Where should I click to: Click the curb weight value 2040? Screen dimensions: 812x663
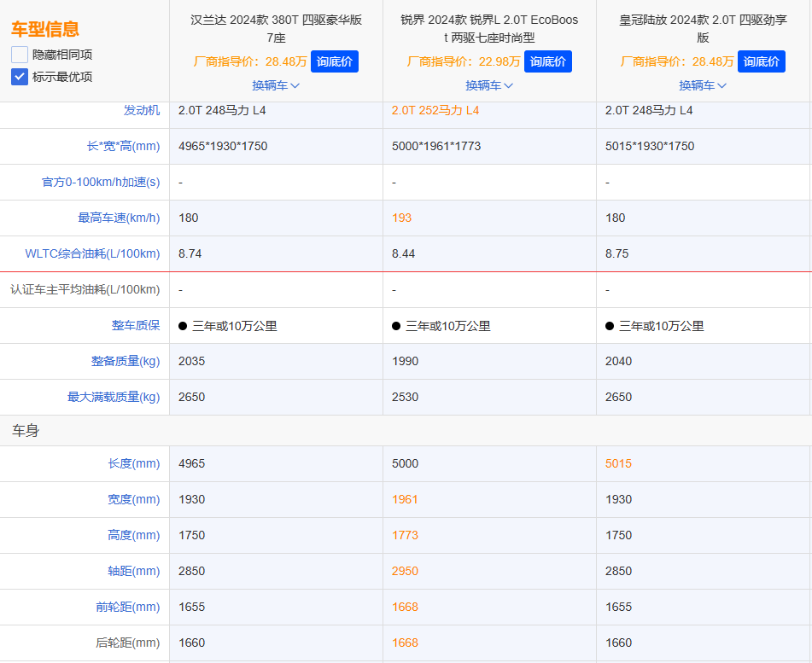point(618,361)
